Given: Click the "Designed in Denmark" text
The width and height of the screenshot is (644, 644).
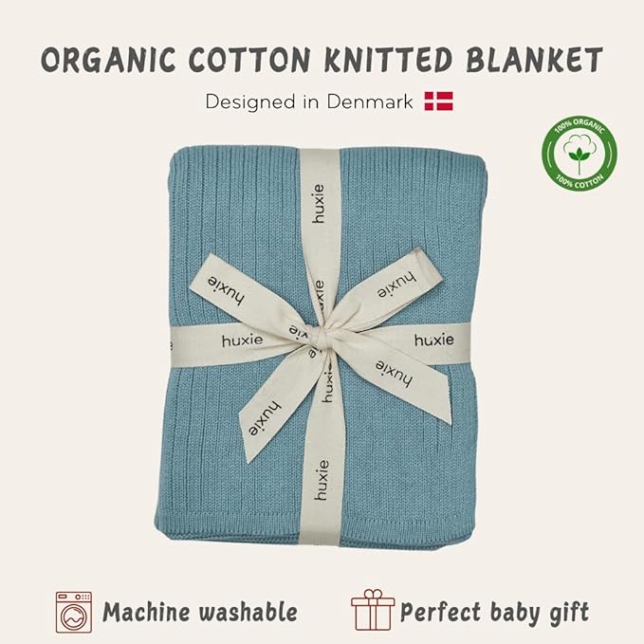Looking at the screenshot, I should [309, 102].
